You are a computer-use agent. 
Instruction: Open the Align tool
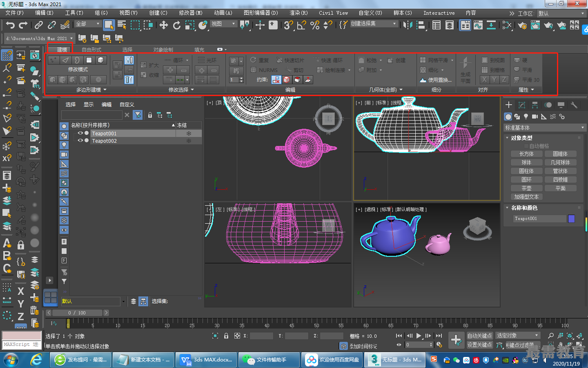(421, 25)
